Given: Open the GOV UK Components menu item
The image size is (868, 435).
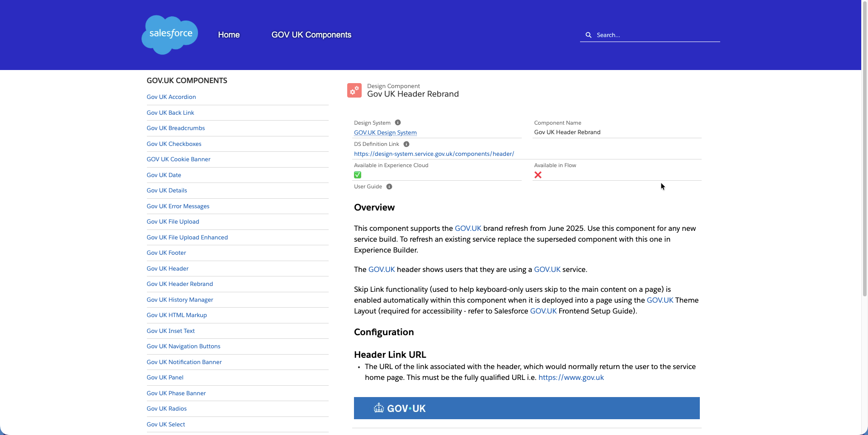Looking at the screenshot, I should pos(311,35).
